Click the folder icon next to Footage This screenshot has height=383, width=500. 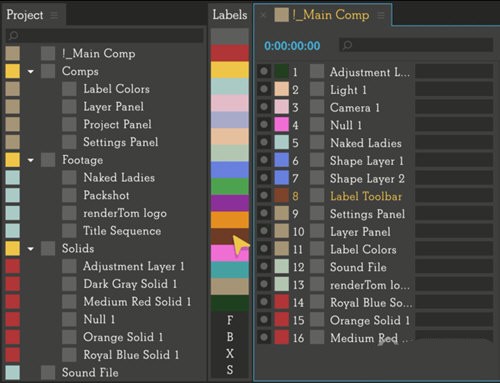click(48, 160)
